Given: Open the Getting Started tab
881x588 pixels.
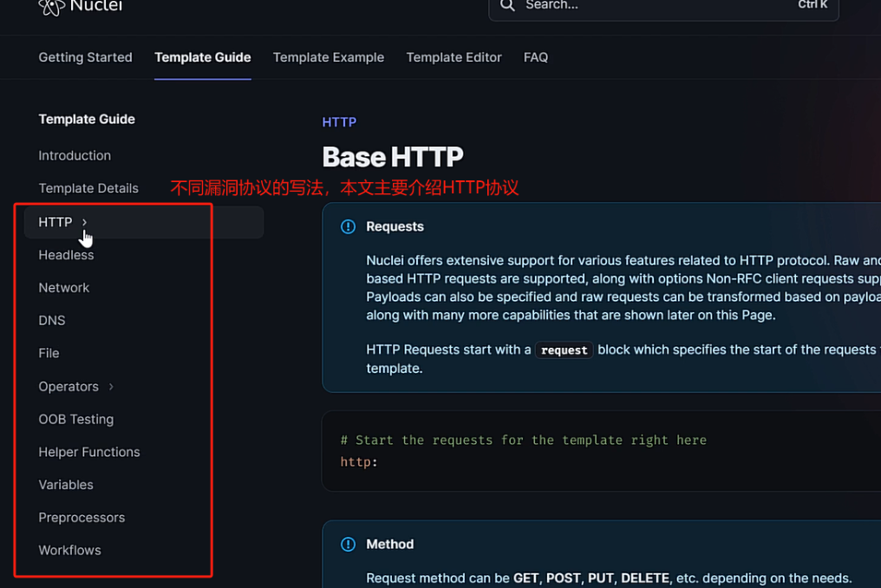Looking at the screenshot, I should pyautogui.click(x=85, y=57).
